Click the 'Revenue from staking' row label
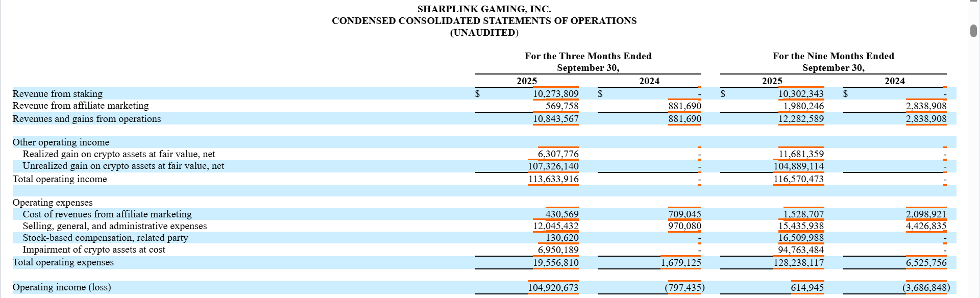The image size is (980, 298). 57,94
